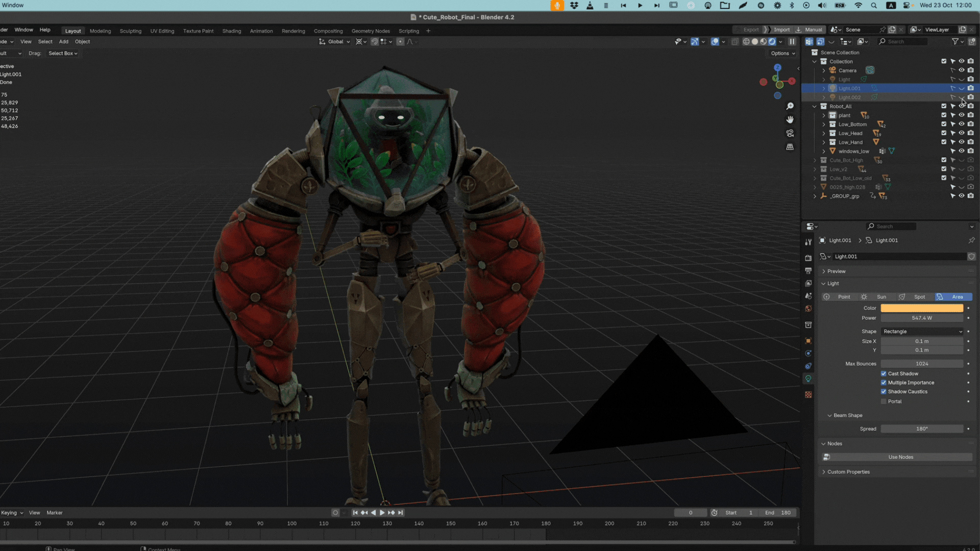Select the Spot light type
Image resolution: width=980 pixels, height=551 pixels.
coord(919,297)
